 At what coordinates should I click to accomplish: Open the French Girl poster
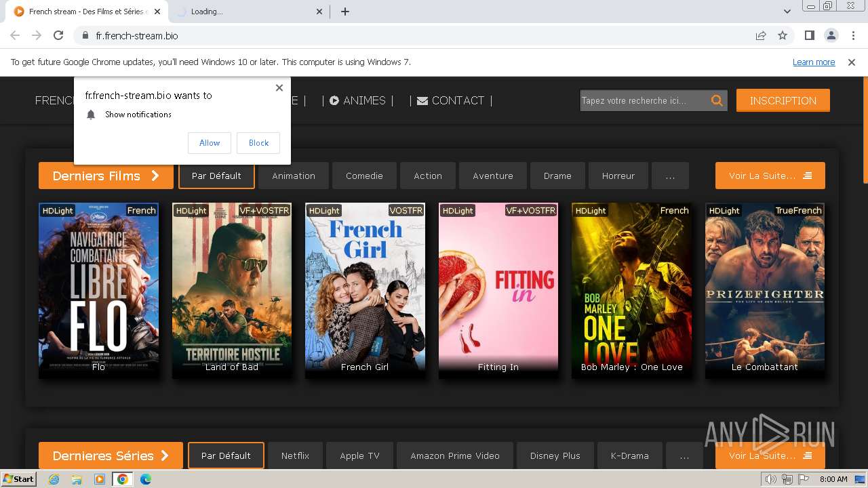click(x=365, y=290)
